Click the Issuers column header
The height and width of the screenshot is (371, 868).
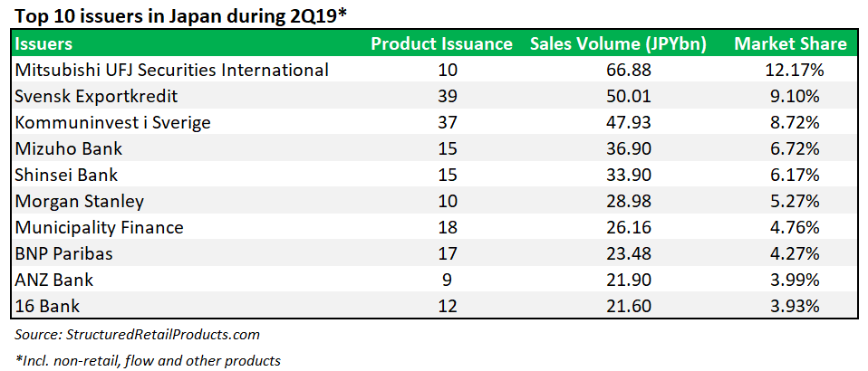(45, 43)
